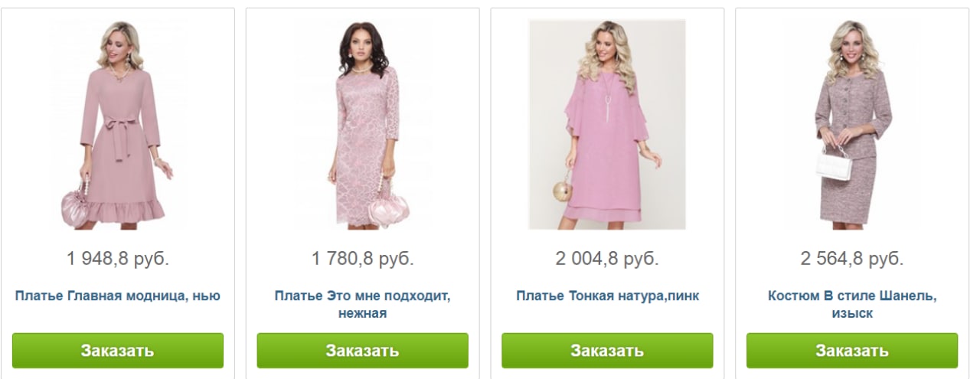980x379 pixels.
Task: View the Платье Тонкая натура product photo
Action: click(607, 124)
